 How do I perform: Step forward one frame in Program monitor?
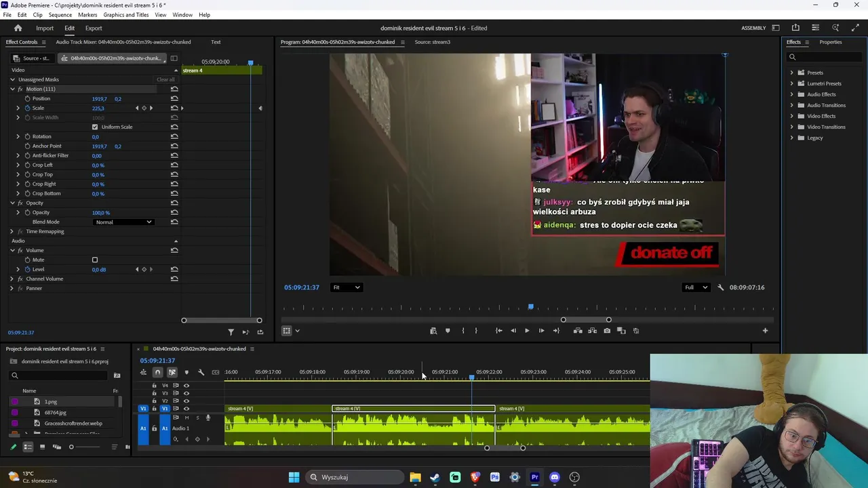tap(541, 331)
